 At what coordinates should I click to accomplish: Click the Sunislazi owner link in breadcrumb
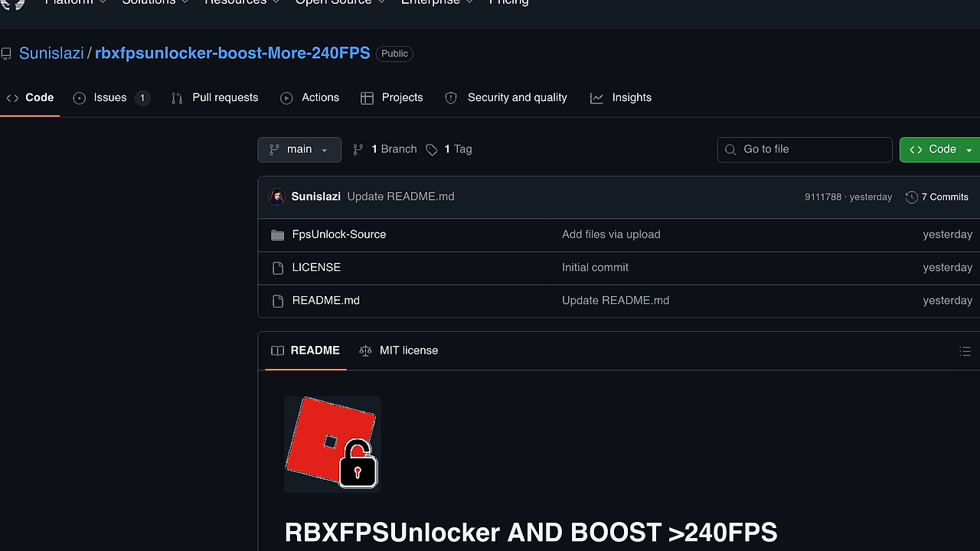(51, 53)
